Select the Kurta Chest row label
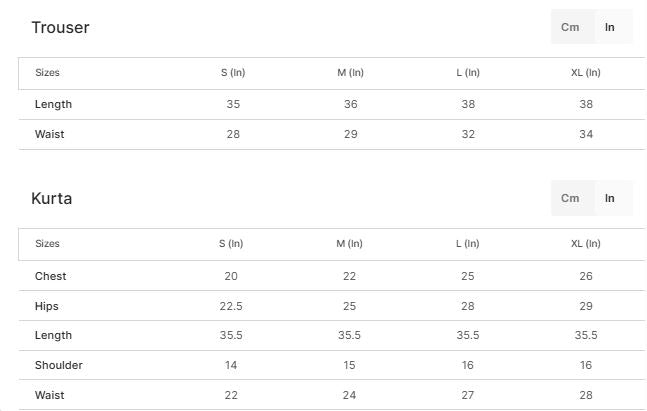 click(51, 276)
